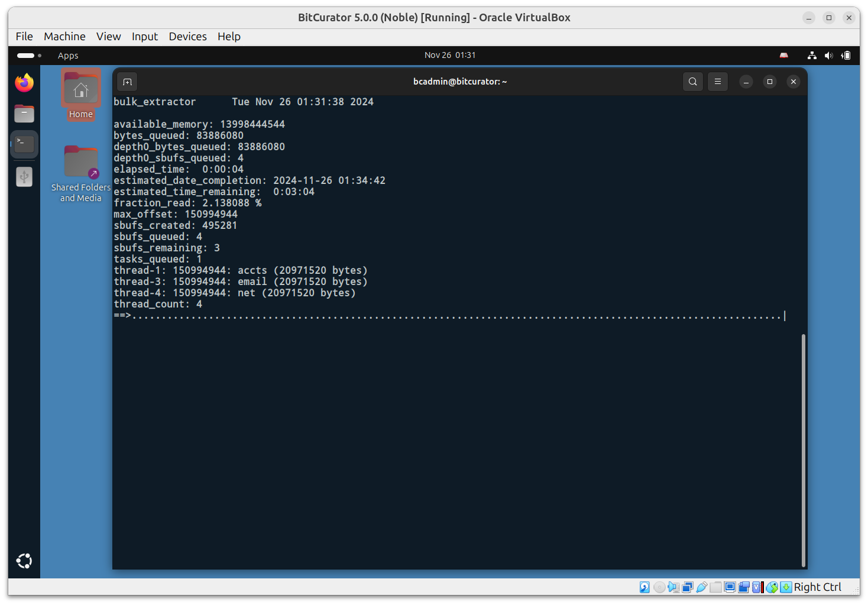Click the hard disk activity status icon
This screenshot has width=868, height=605.
point(644,587)
